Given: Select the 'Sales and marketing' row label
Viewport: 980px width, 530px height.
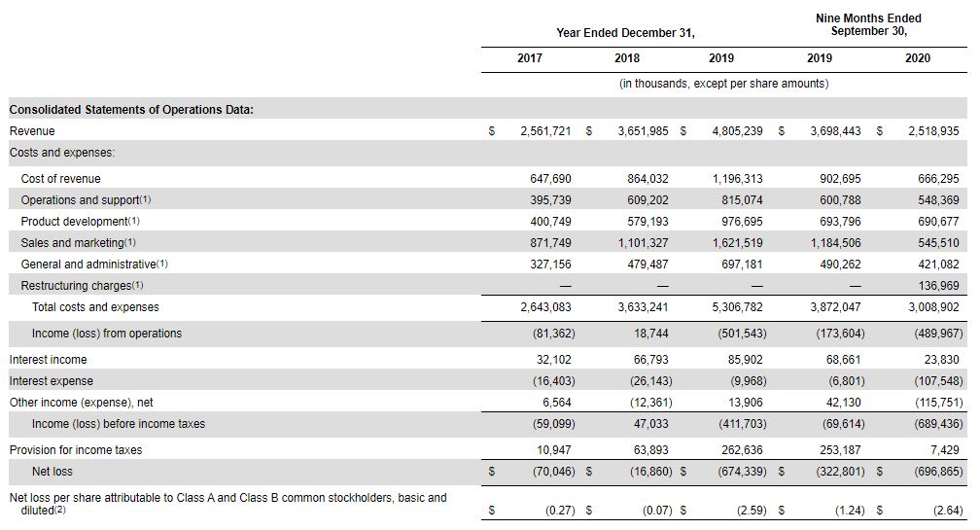Looking at the screenshot, I should [78, 242].
